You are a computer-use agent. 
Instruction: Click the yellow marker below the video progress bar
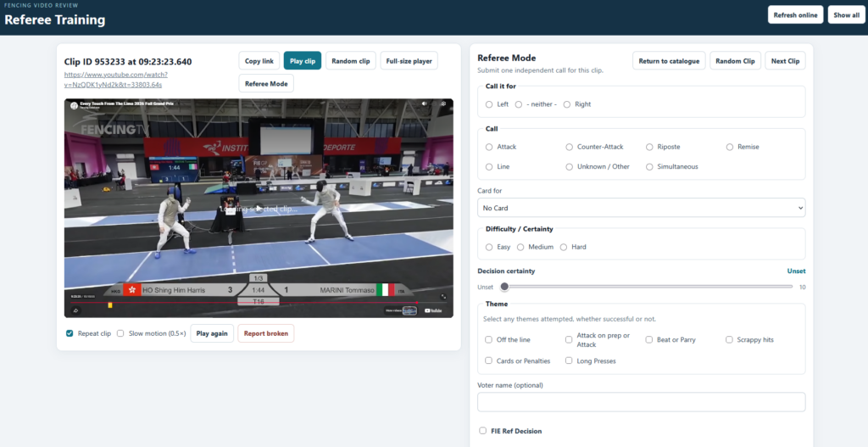point(110,305)
